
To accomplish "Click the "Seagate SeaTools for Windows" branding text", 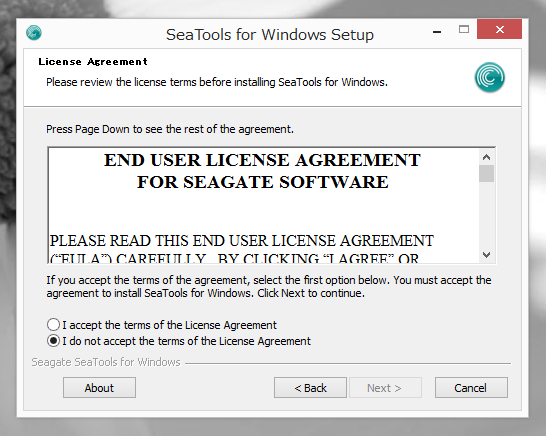I will click(106, 362).
